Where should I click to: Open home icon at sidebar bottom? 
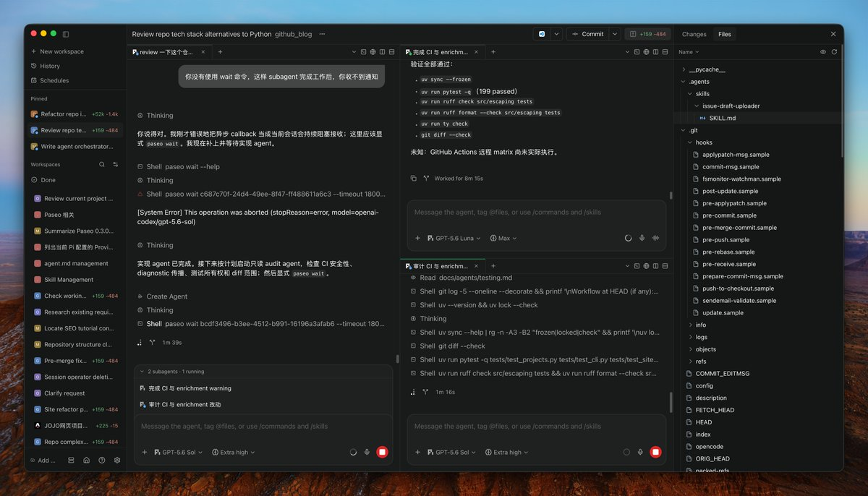point(86,460)
